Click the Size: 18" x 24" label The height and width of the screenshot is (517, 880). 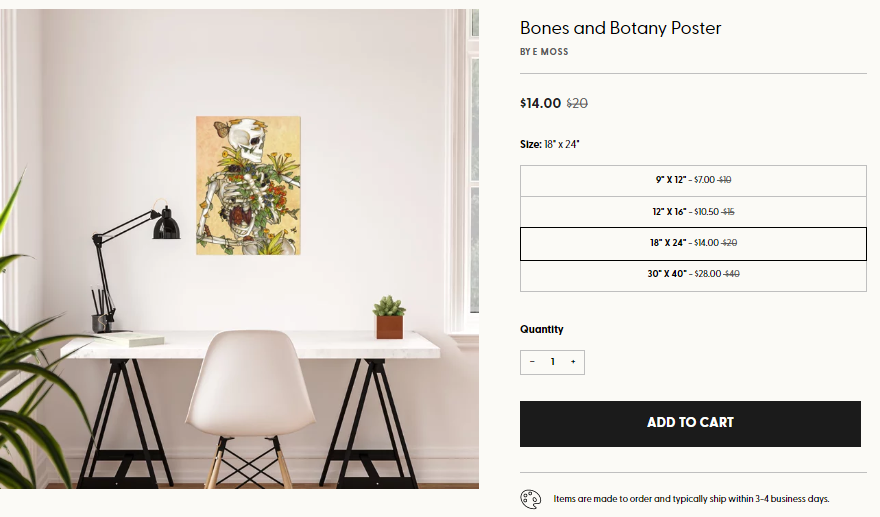550,144
